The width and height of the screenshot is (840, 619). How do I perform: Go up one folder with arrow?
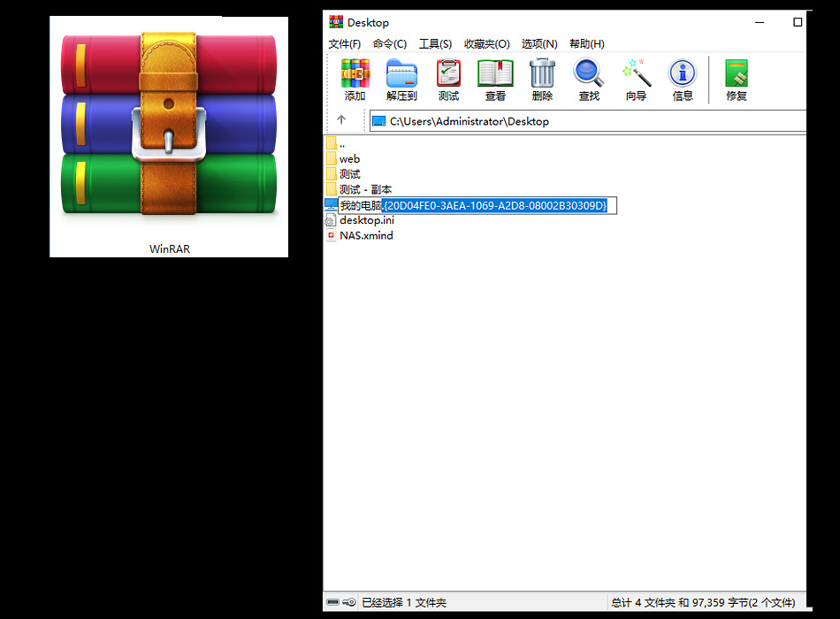pyautogui.click(x=341, y=119)
